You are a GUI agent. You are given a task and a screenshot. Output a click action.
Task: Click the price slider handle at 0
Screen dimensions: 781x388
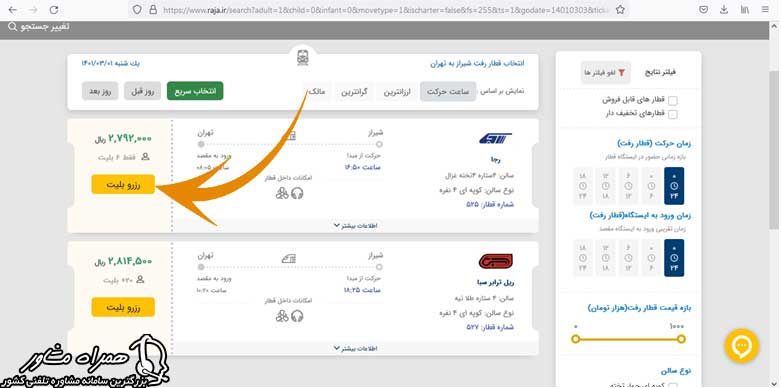575,339
